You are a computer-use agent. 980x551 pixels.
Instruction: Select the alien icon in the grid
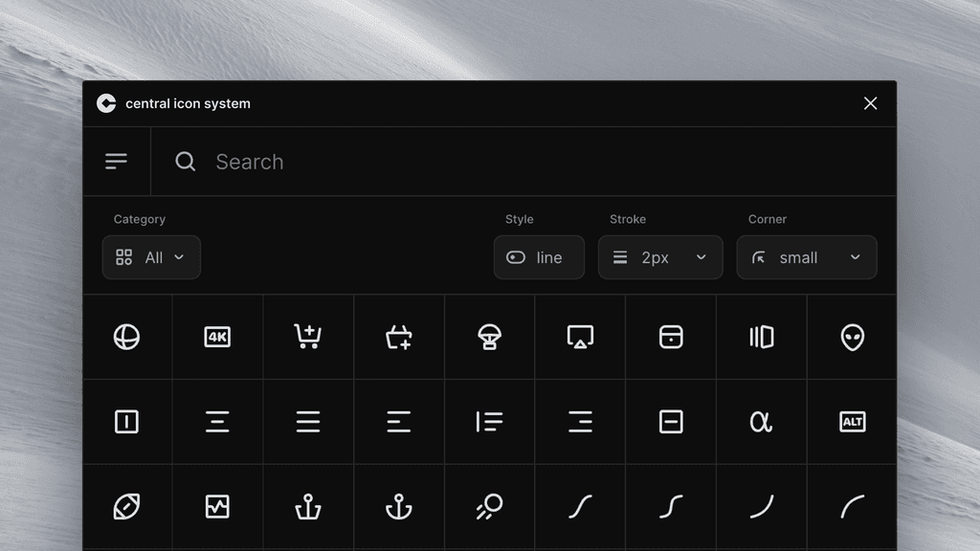coord(852,337)
